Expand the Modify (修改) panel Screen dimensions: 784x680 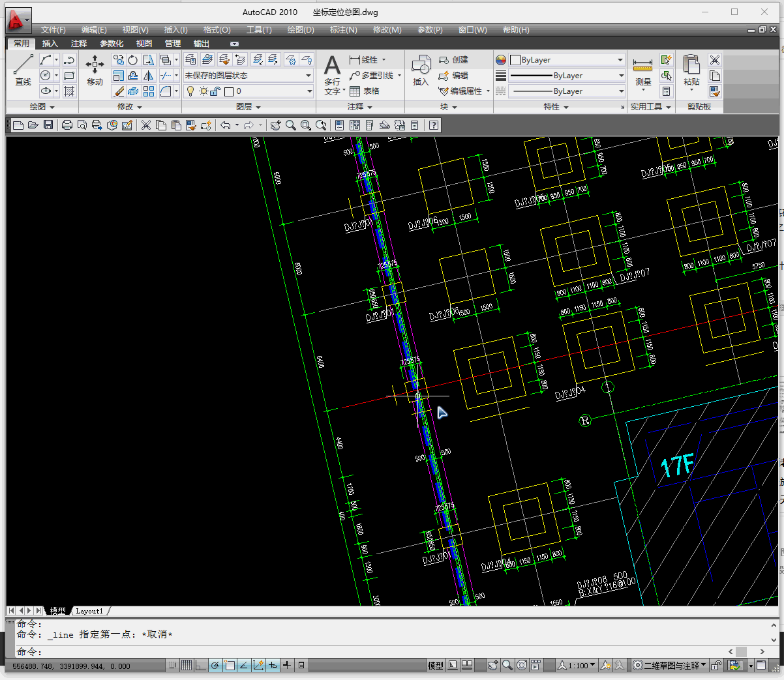coord(130,107)
